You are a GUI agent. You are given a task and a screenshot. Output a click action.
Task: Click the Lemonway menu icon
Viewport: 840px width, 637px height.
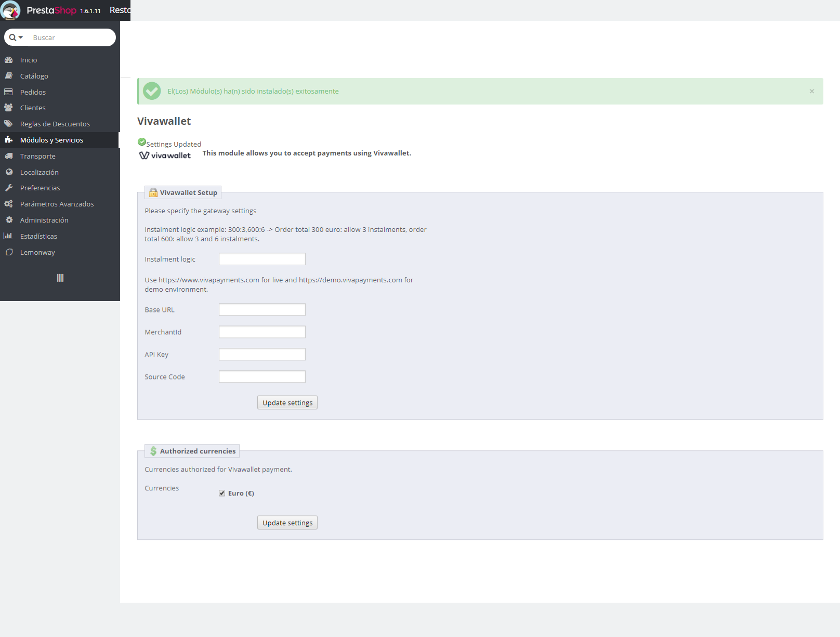pos(9,252)
